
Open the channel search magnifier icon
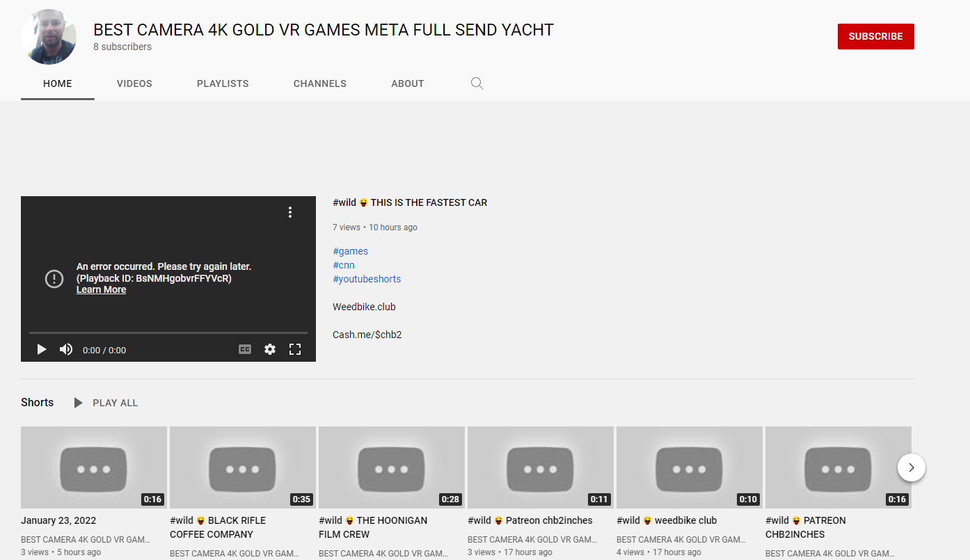click(477, 83)
